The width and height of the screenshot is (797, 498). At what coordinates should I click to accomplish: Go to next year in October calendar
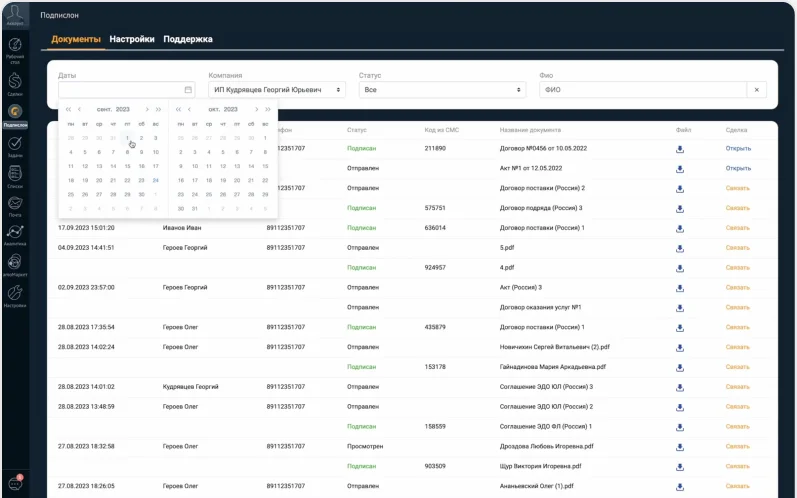(x=268, y=109)
